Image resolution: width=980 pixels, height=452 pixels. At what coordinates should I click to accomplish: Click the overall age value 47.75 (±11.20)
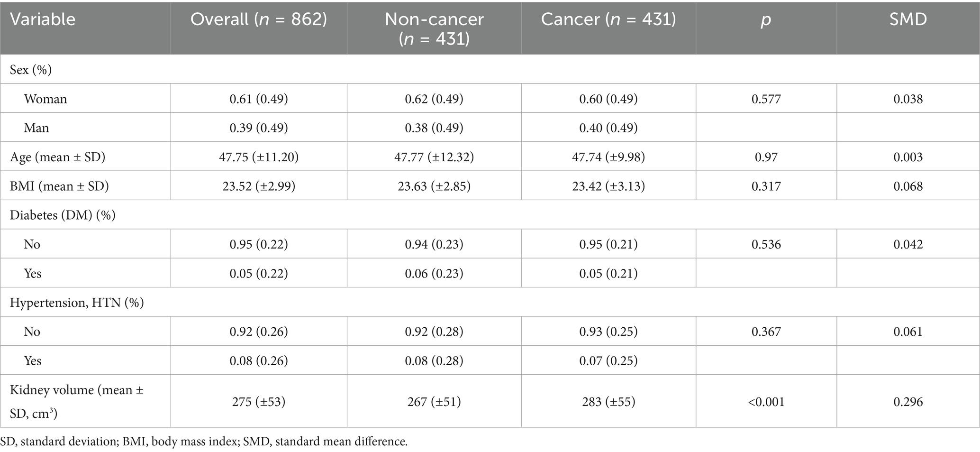click(x=259, y=157)
